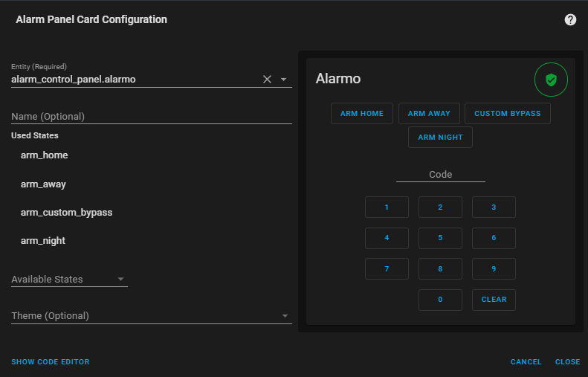
Task: Click the keypad CLEAR button
Action: click(494, 300)
